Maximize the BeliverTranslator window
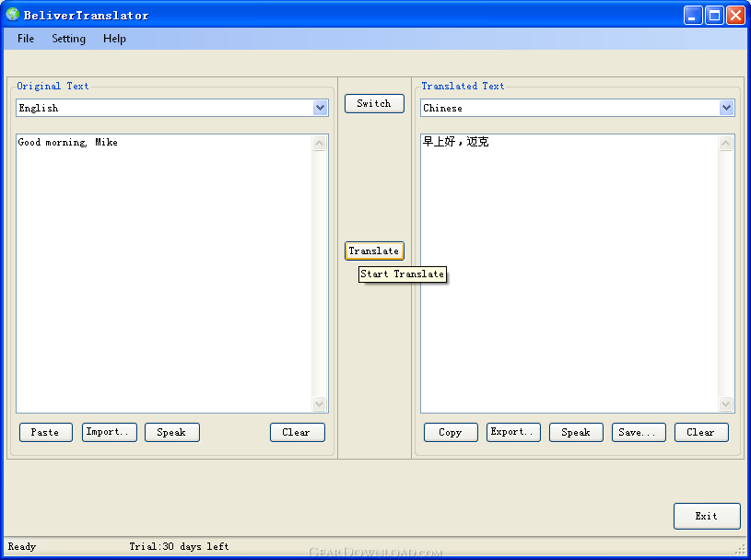This screenshot has height=560, width=751. [x=714, y=16]
